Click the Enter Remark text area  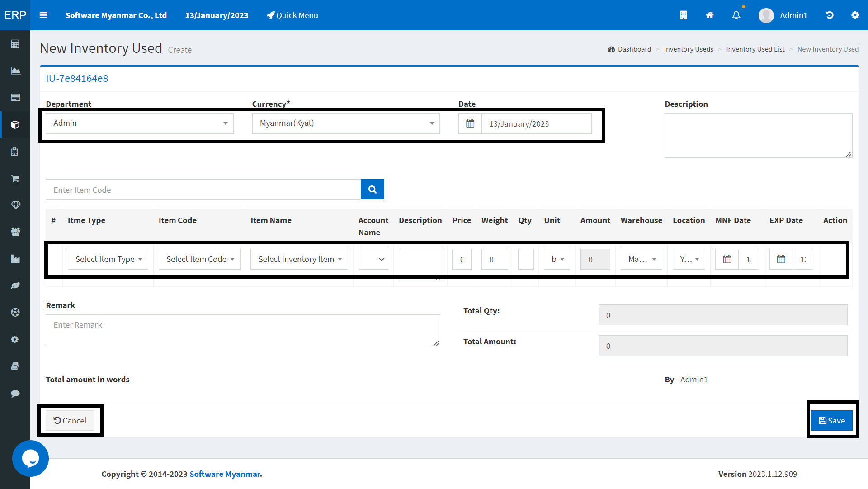click(243, 331)
